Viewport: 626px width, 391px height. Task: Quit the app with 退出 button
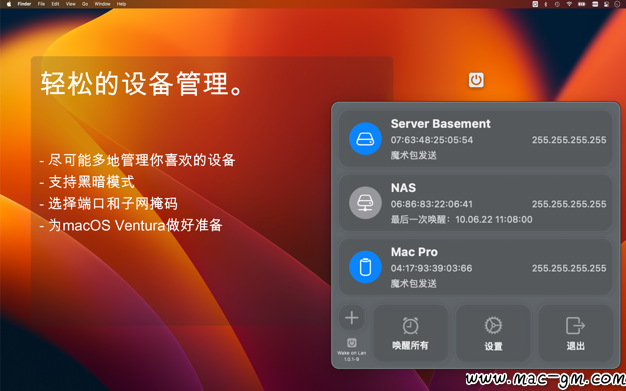pyautogui.click(x=576, y=333)
